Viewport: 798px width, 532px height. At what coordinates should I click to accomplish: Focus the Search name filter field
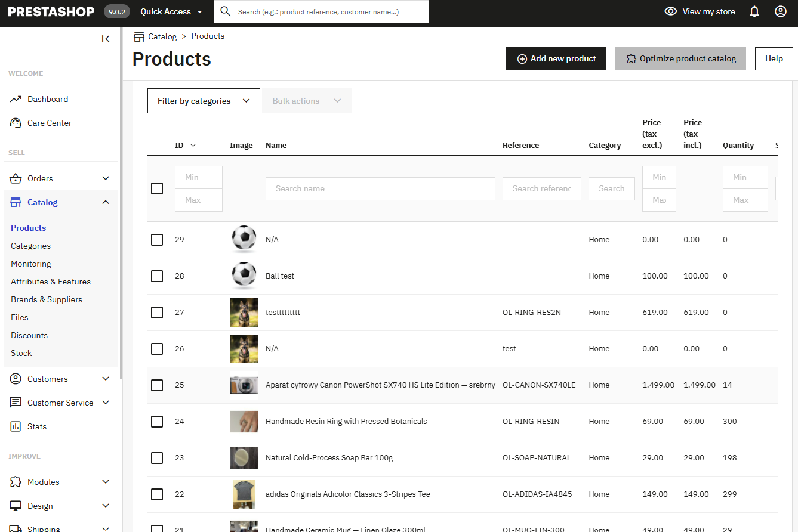pos(380,188)
